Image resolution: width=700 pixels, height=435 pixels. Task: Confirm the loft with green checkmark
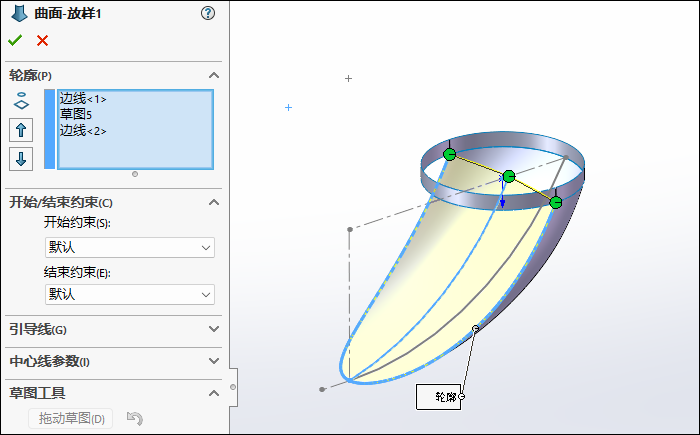(x=15, y=41)
